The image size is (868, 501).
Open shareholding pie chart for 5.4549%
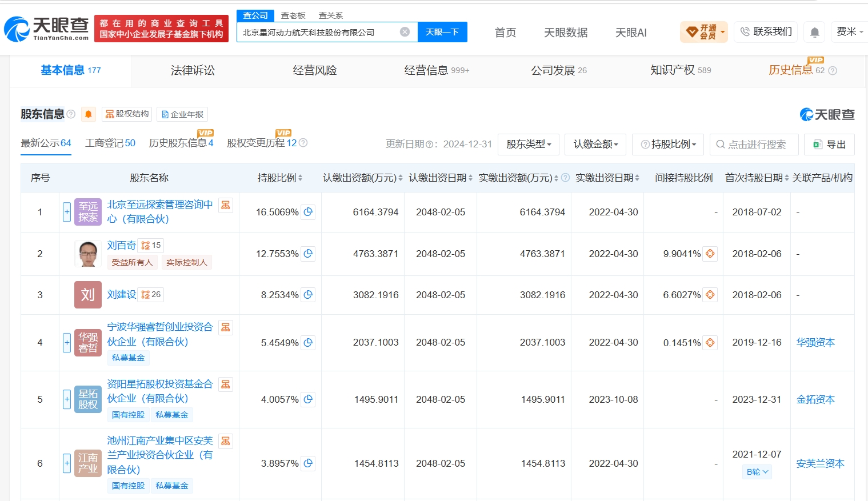308,343
